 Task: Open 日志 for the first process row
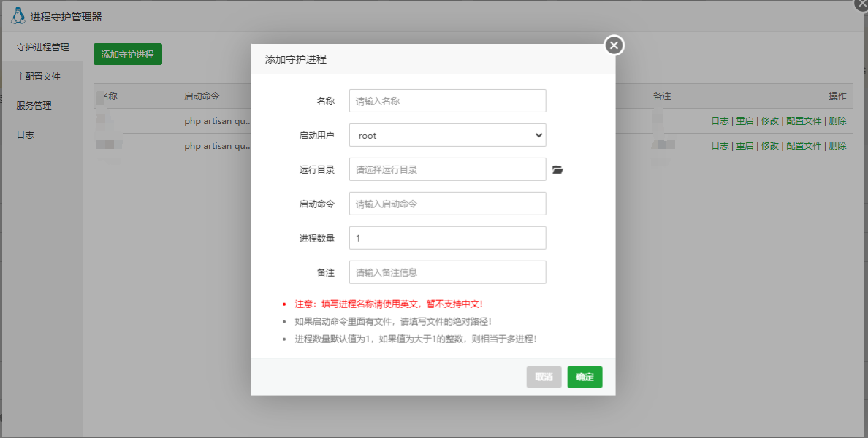719,121
